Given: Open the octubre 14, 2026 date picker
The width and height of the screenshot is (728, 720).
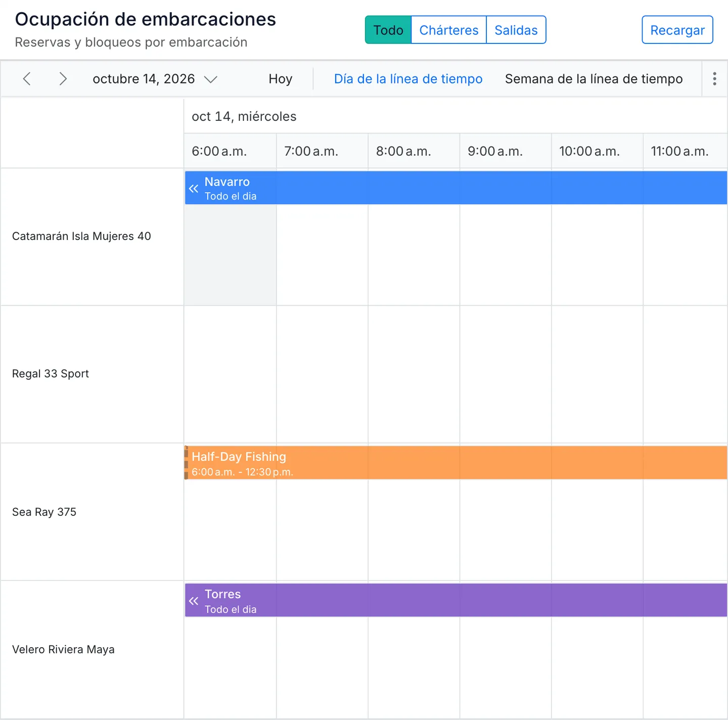Looking at the screenshot, I should pyautogui.click(x=155, y=79).
